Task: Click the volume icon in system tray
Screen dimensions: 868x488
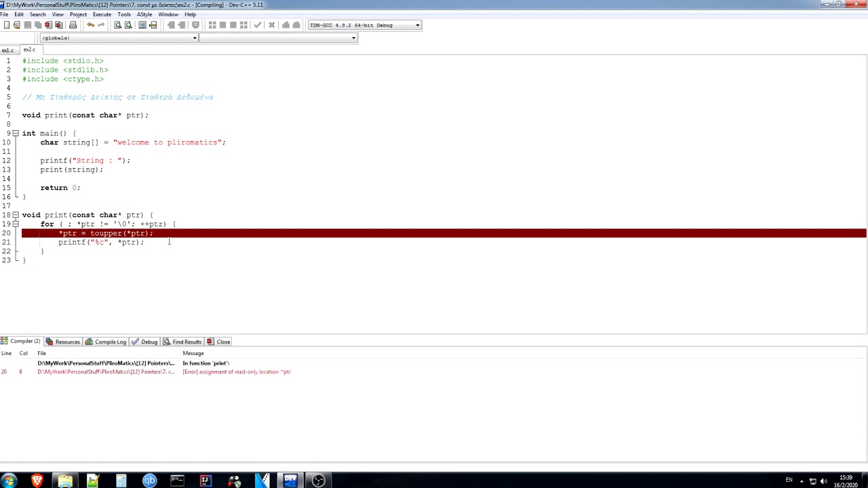Action: pos(824,481)
